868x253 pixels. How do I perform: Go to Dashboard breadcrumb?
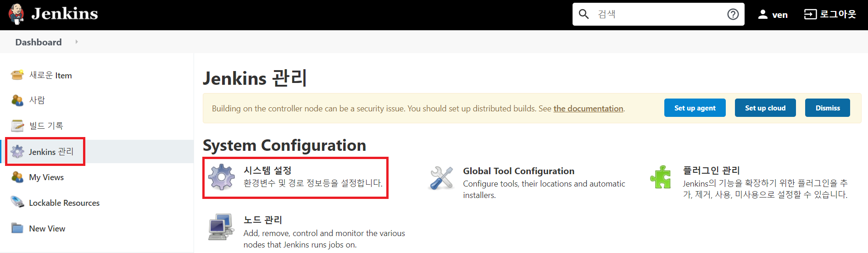point(39,42)
